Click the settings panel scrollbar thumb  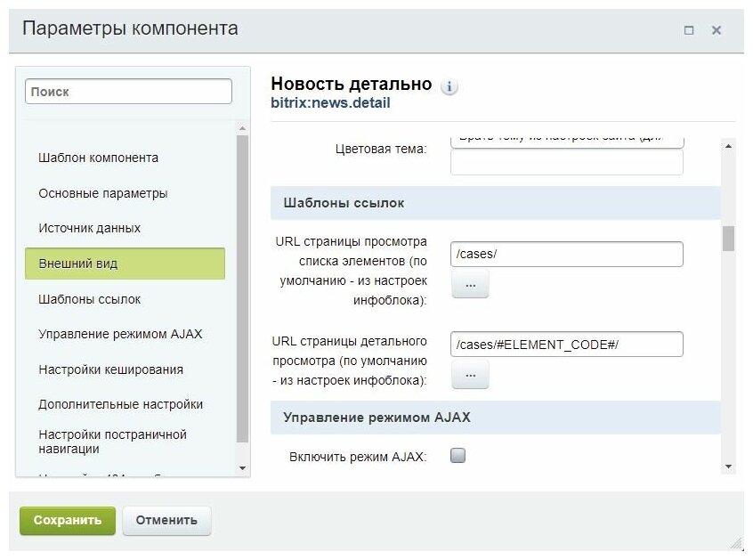tap(728, 239)
